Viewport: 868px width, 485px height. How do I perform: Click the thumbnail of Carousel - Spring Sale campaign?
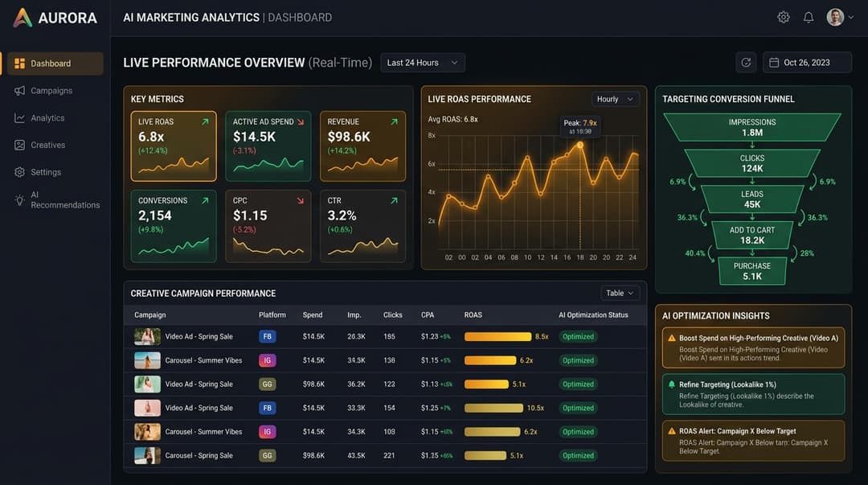click(x=147, y=455)
